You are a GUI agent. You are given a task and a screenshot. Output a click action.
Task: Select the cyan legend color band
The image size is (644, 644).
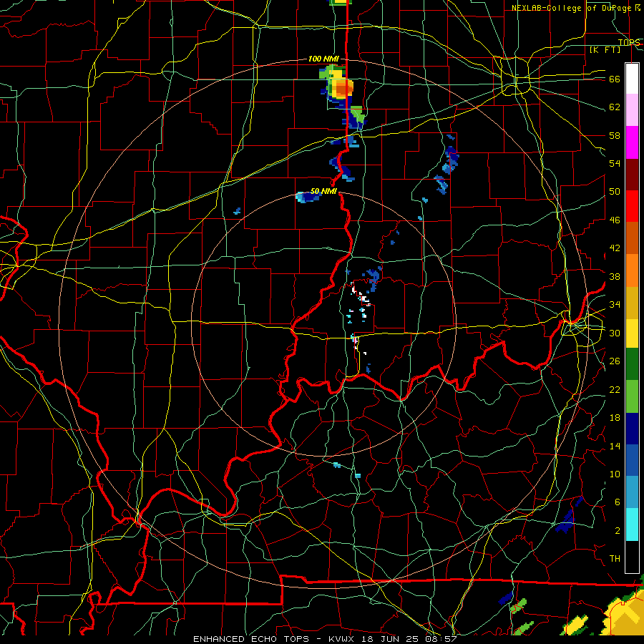pyautogui.click(x=632, y=525)
